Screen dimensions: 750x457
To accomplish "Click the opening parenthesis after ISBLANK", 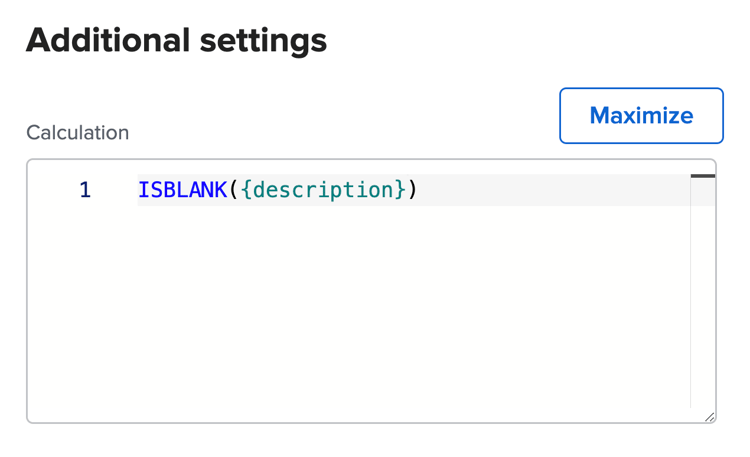I will [233, 190].
